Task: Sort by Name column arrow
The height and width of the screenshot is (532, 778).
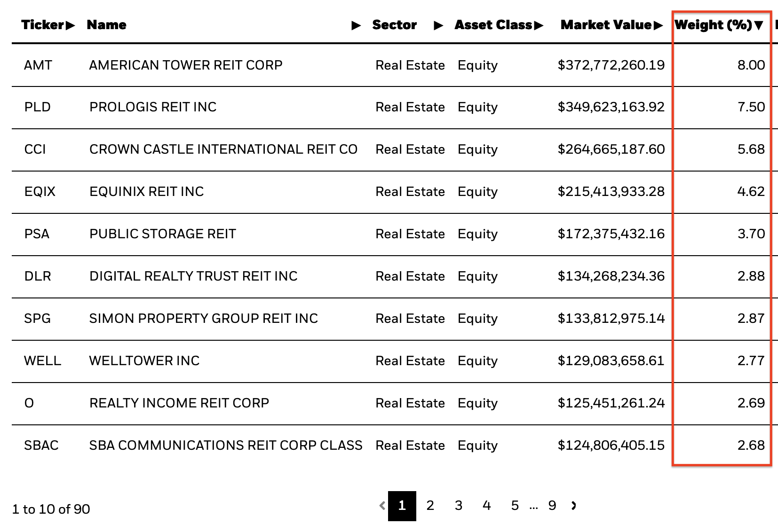Action: click(x=356, y=25)
